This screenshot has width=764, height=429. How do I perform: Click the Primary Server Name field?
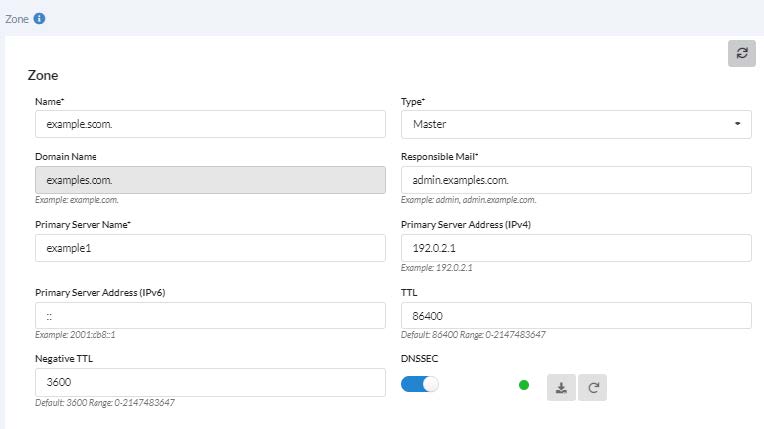click(x=210, y=248)
